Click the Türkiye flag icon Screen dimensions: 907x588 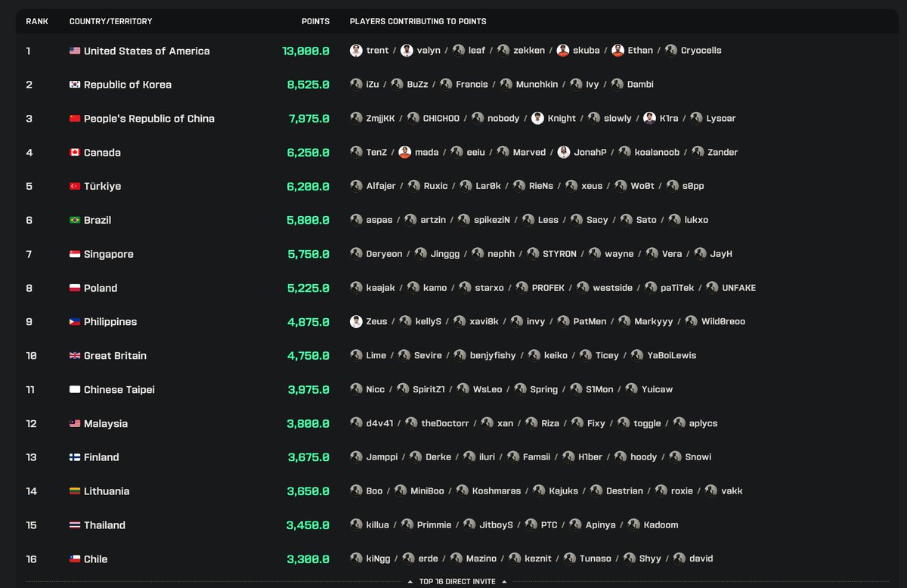coord(74,186)
